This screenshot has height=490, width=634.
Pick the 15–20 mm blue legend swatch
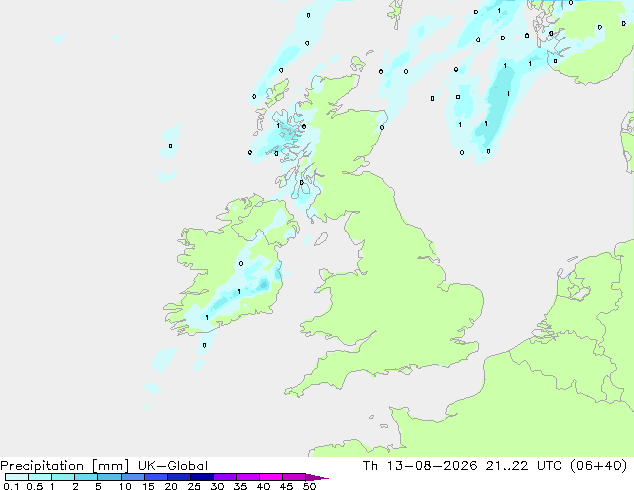[x=155, y=477]
